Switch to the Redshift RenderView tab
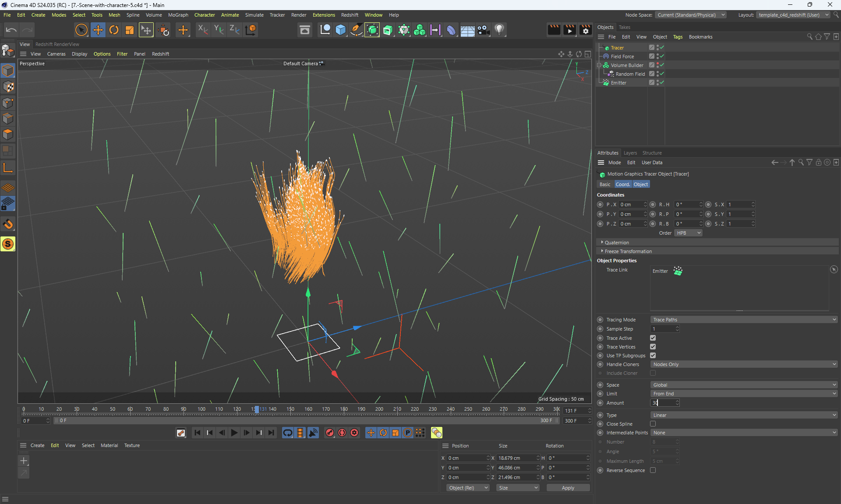The image size is (841, 504). tap(57, 44)
